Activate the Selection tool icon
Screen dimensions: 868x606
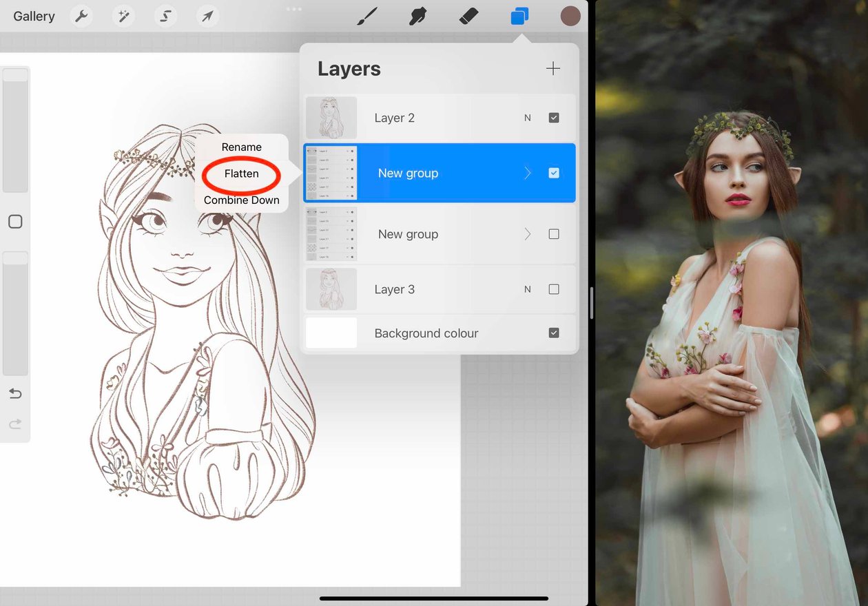click(165, 17)
